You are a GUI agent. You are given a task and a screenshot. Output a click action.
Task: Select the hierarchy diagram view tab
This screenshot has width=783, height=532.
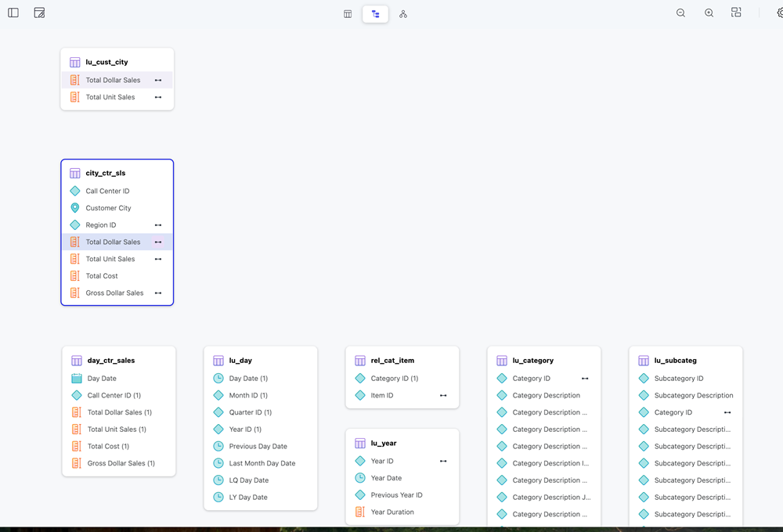click(x=375, y=14)
